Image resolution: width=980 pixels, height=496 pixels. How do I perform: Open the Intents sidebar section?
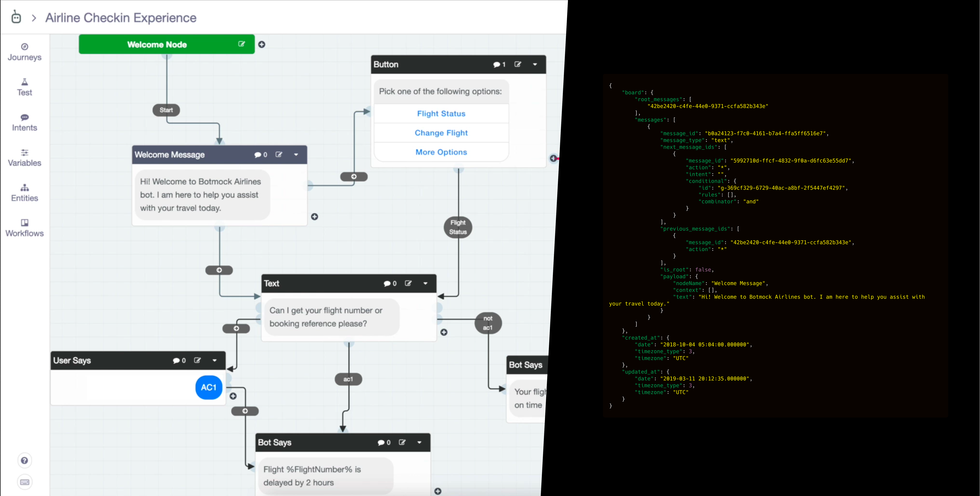24,122
